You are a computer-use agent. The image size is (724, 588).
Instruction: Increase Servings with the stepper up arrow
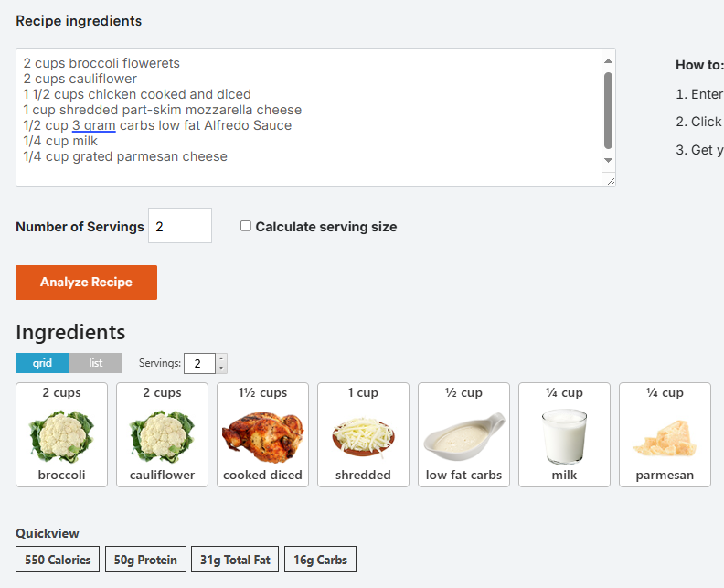coord(221,358)
